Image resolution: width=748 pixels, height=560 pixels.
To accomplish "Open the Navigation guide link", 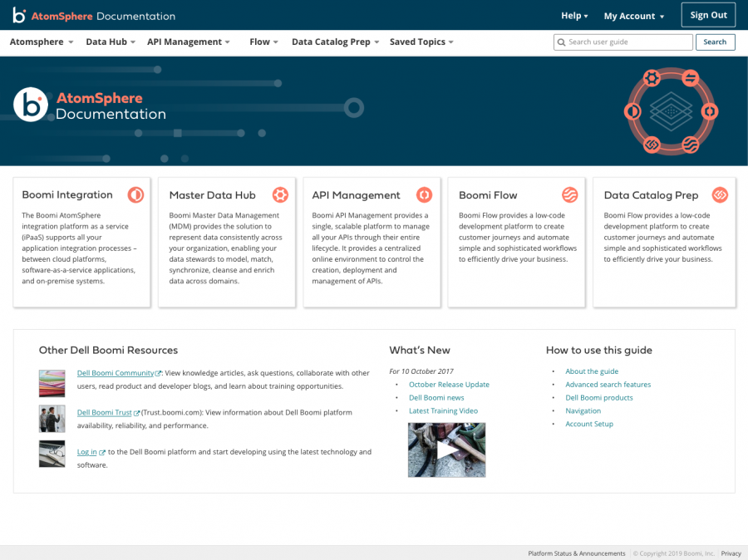I will 583,410.
